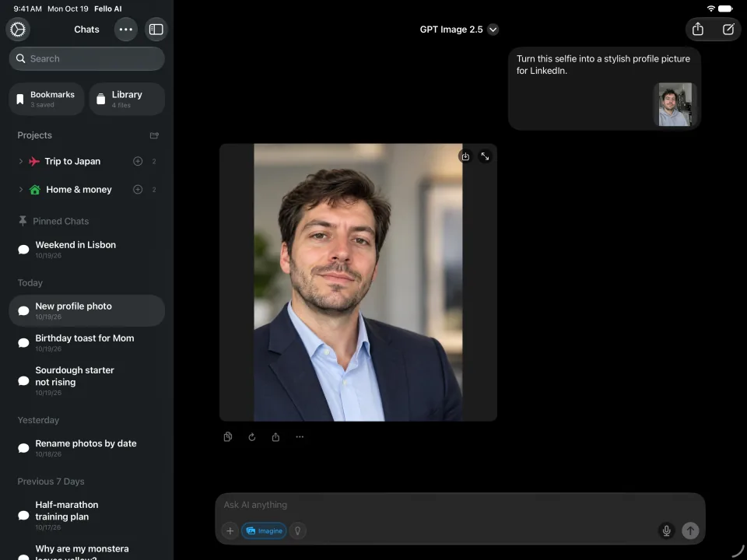
Task: Add chat to Trip to Japan project
Action: tap(138, 162)
